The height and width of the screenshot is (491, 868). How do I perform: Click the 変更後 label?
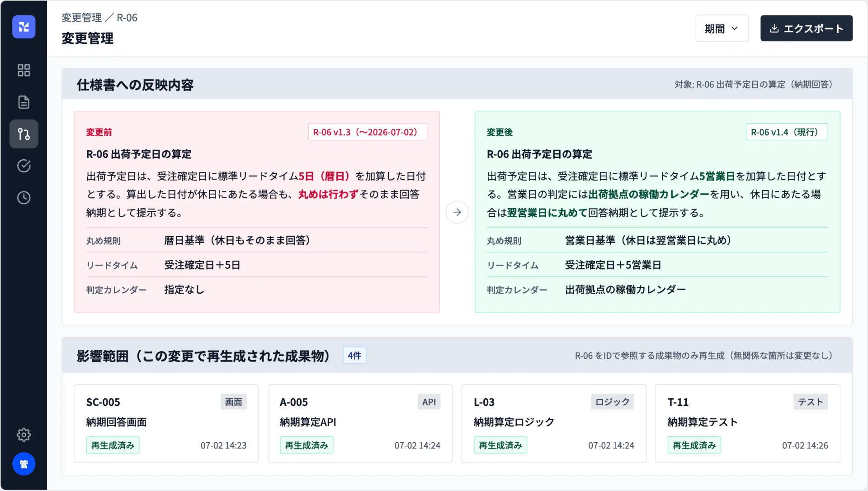[500, 132]
